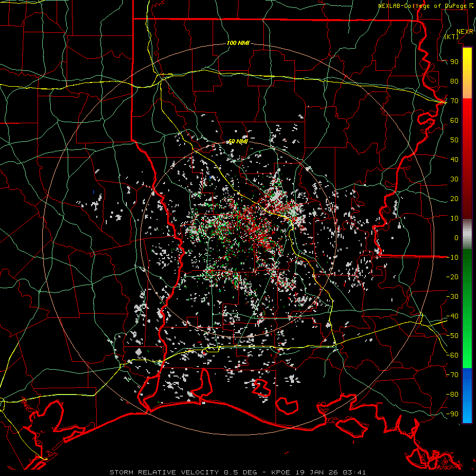Screen dimensions: 476x476
Task: Click the 30 value on the velocity scale
Action: [x=454, y=179]
